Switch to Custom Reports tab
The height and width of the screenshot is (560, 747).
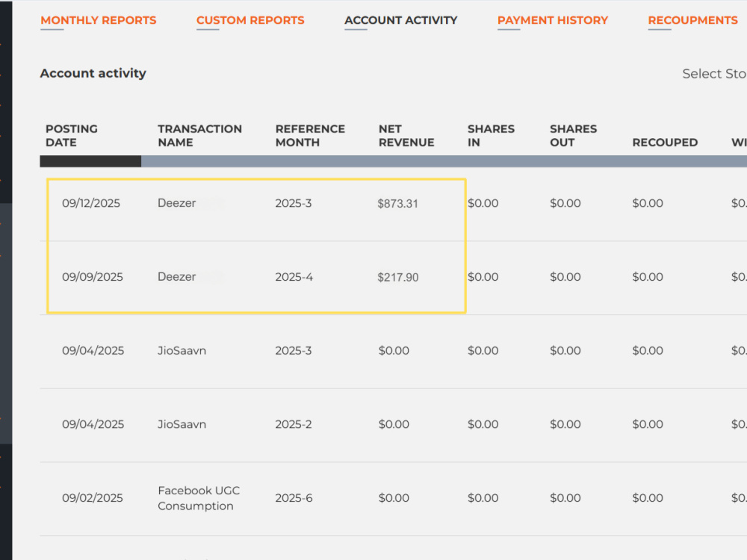250,20
